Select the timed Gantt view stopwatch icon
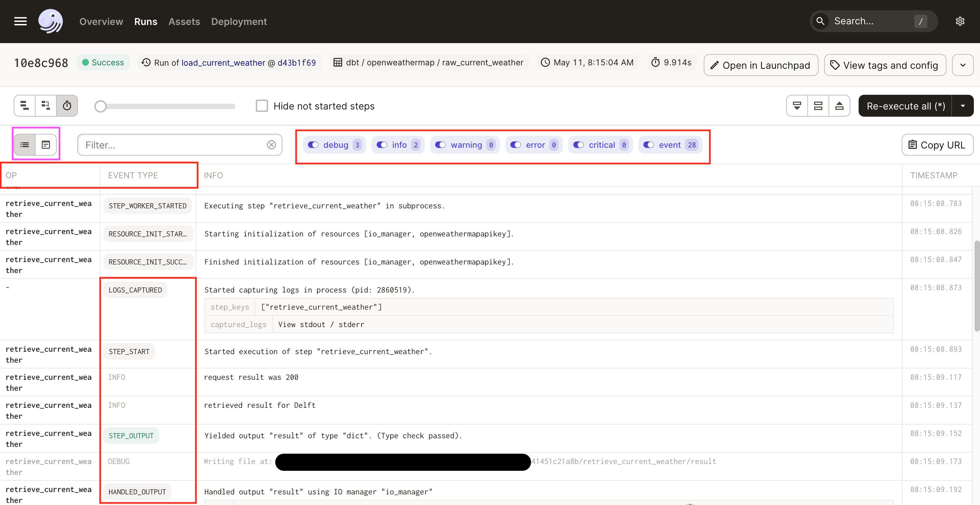Viewport: 980px width, 505px height. (67, 105)
